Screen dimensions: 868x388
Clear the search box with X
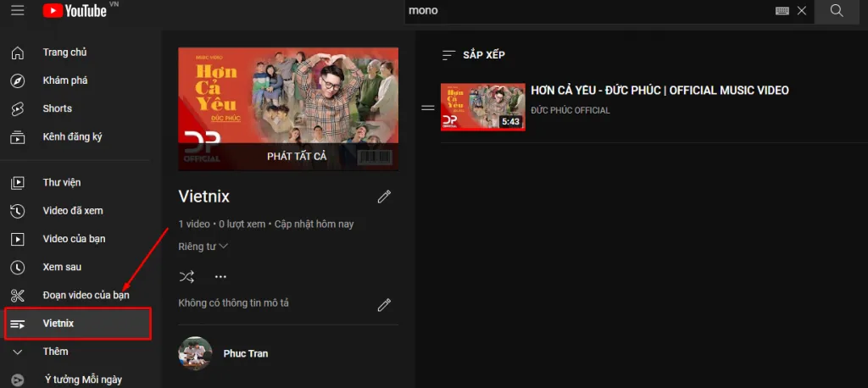(802, 10)
